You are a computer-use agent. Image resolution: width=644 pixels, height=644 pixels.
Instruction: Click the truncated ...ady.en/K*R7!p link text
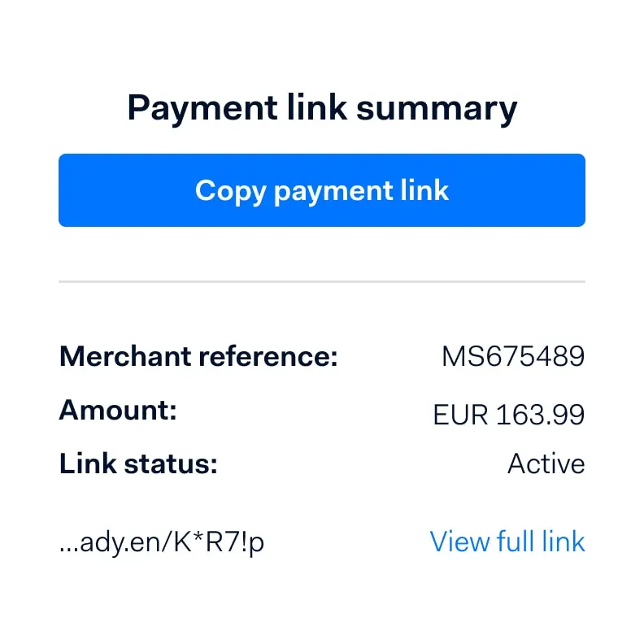point(162,543)
